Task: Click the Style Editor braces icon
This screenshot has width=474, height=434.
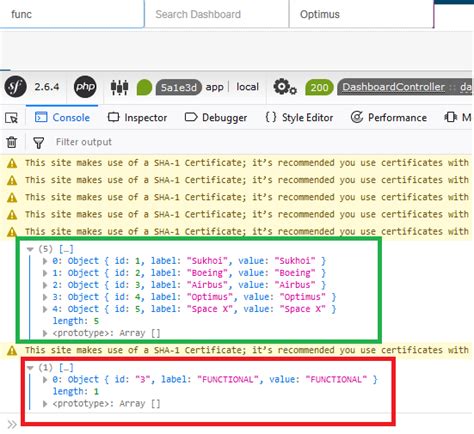Action: click(271, 117)
